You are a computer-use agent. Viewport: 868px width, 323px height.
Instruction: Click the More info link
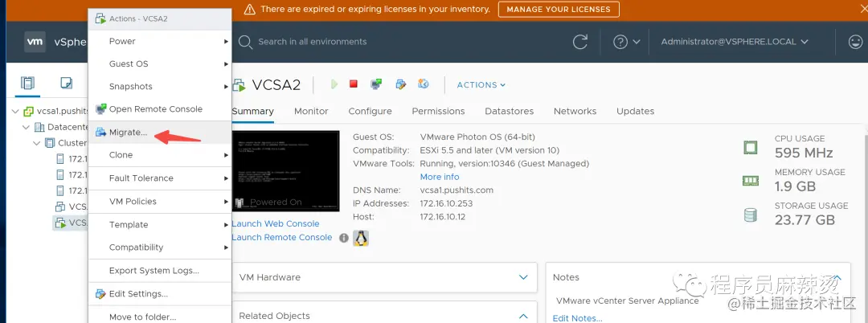point(440,177)
